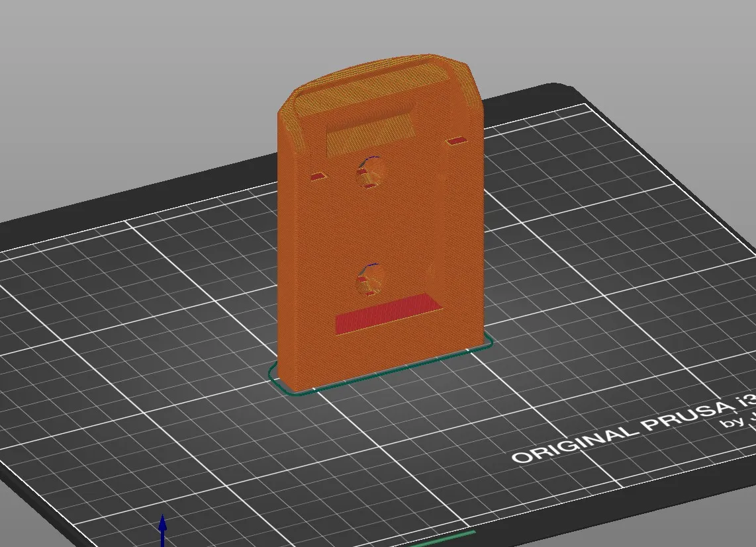Click the green line segment at the bed's front edge

[x=446, y=539]
